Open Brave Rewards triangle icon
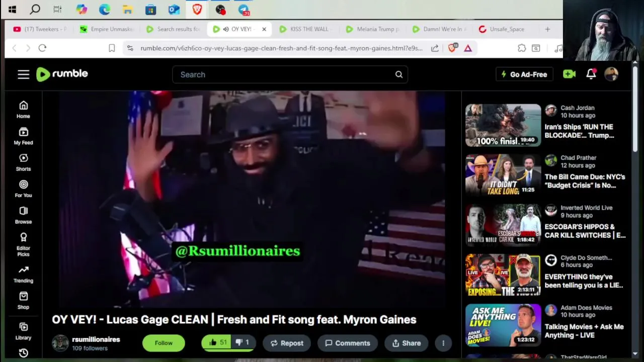Image resolution: width=644 pixels, height=362 pixels. point(468,48)
